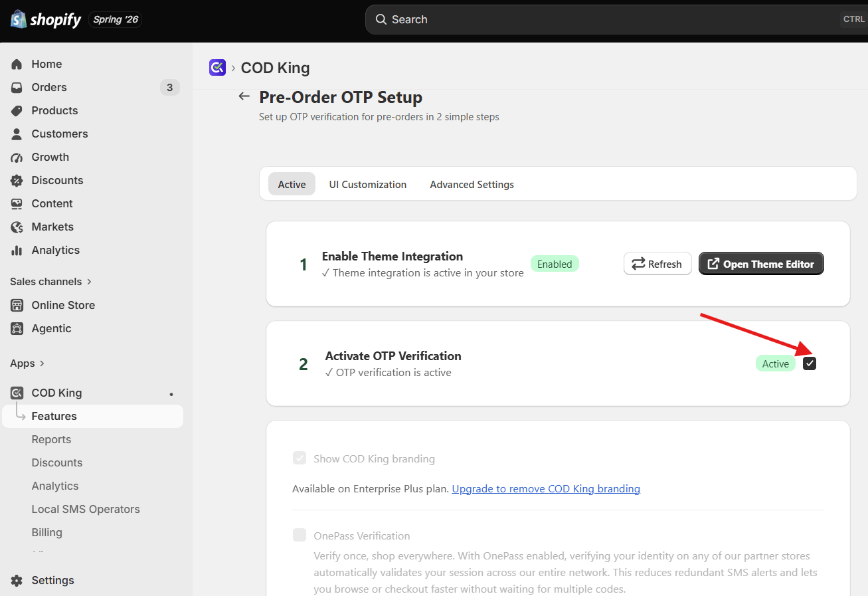
Task: Click the Growth gauge icon
Action: (x=17, y=157)
